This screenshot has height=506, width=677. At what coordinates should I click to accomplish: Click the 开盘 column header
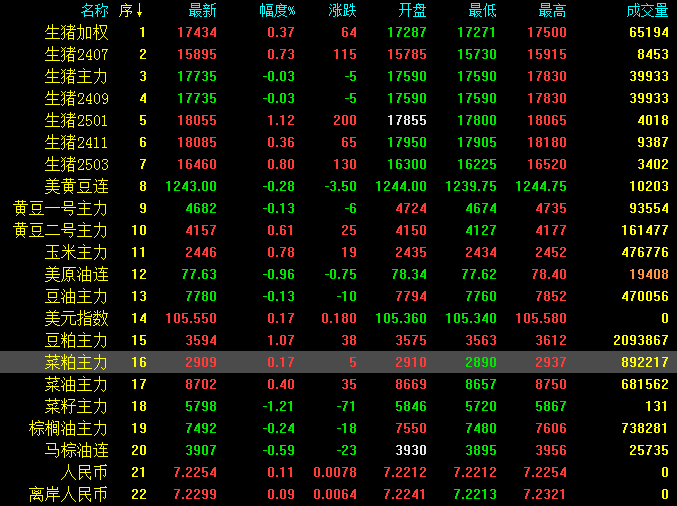pos(412,10)
